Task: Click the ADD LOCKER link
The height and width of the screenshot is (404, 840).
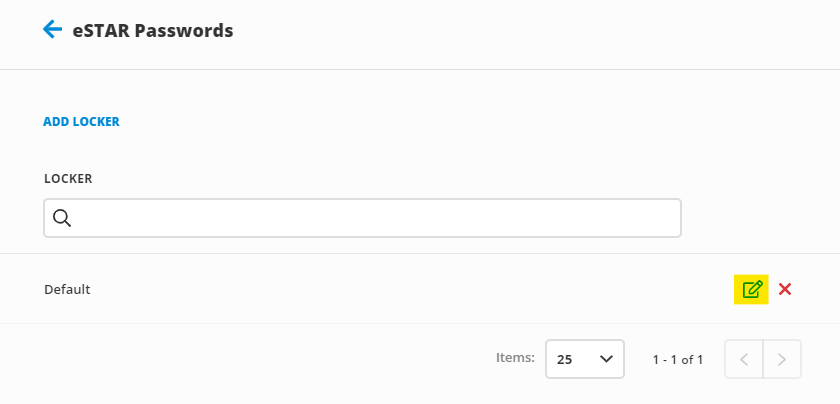Action: click(81, 122)
